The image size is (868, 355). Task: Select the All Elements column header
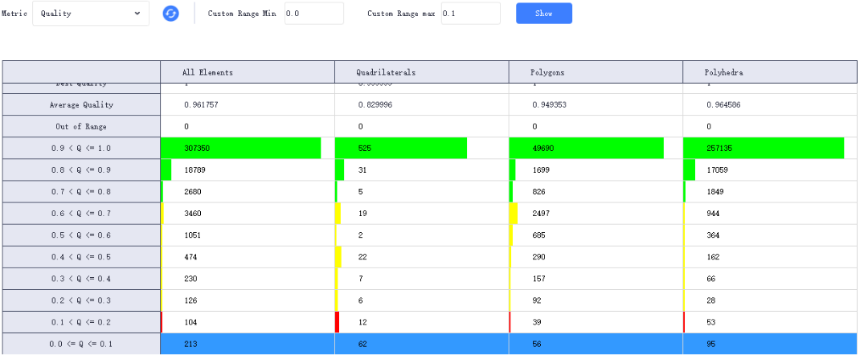[248, 72]
